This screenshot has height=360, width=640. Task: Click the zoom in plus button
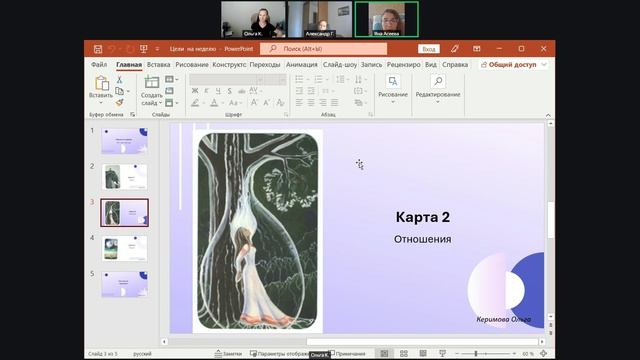514,353
